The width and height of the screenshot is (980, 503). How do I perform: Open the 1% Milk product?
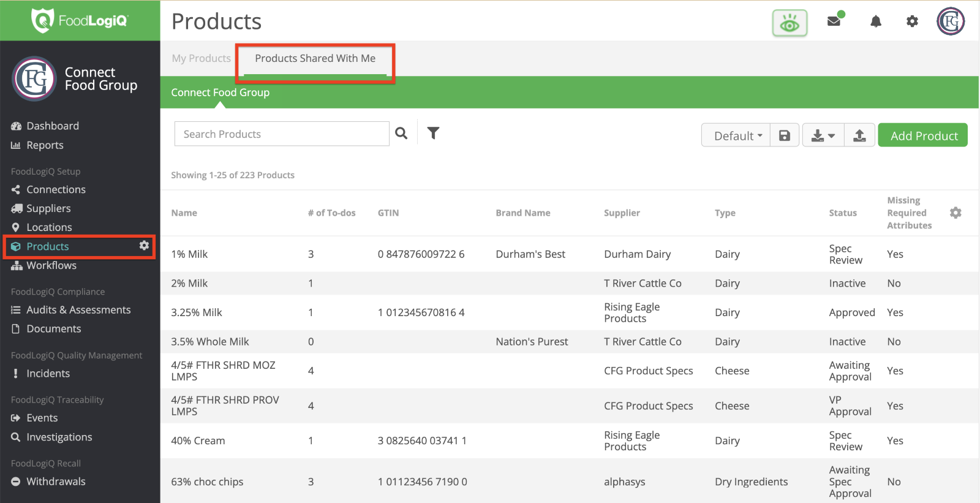[x=189, y=254]
